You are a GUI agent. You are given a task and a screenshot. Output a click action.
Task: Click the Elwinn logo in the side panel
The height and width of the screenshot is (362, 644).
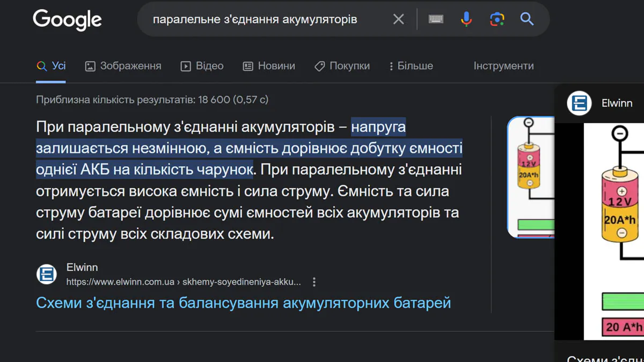tap(579, 104)
